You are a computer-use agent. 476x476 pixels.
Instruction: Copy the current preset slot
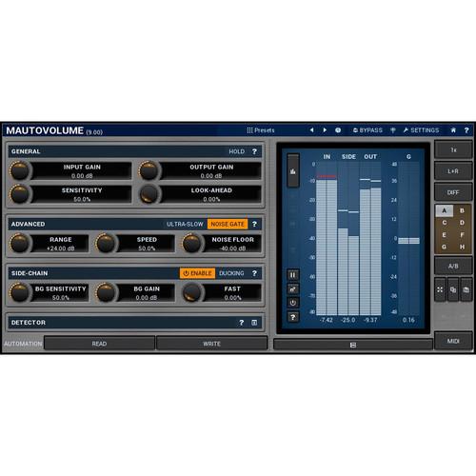click(453, 289)
